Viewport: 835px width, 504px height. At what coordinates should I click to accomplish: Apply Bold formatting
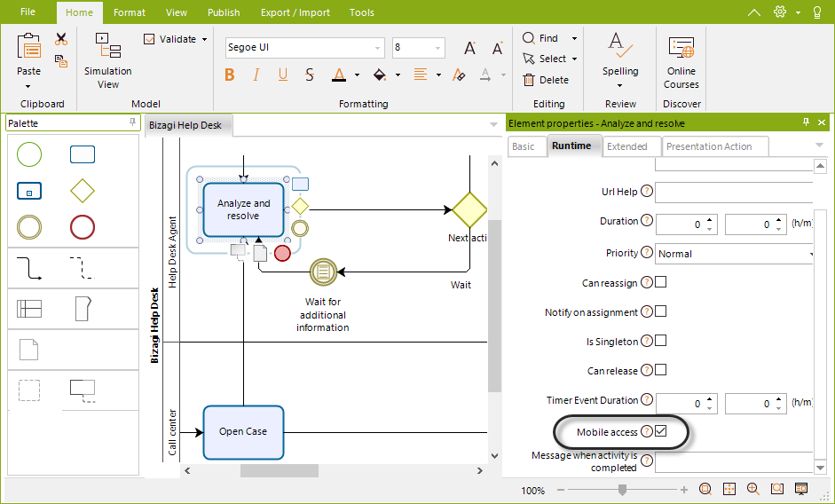pos(230,75)
